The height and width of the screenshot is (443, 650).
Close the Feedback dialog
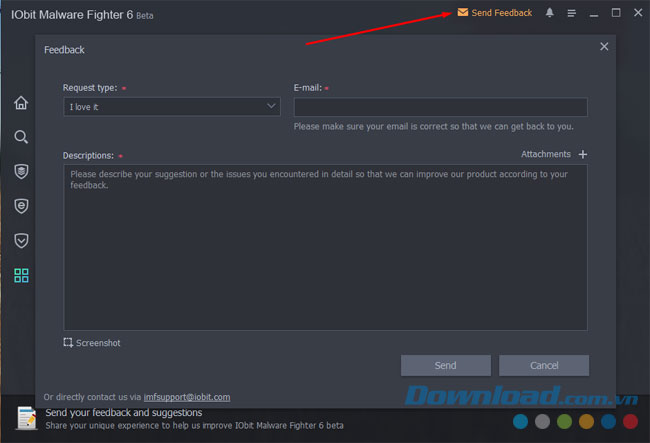[x=604, y=46]
